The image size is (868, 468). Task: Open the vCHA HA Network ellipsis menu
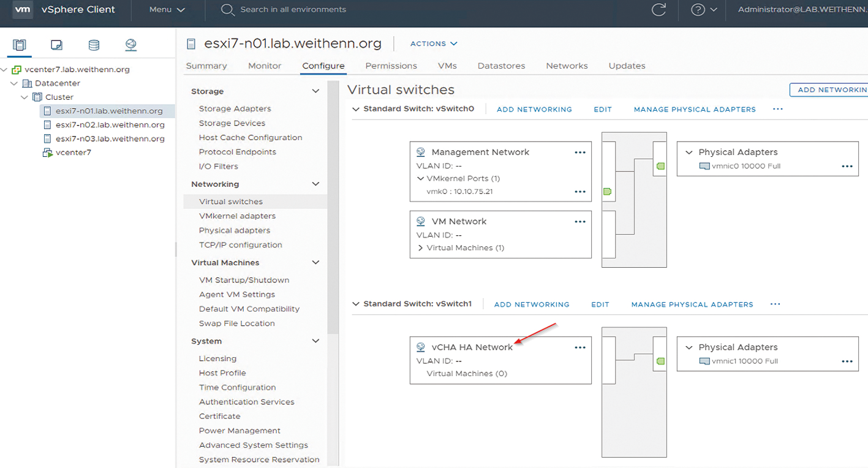pyautogui.click(x=580, y=347)
